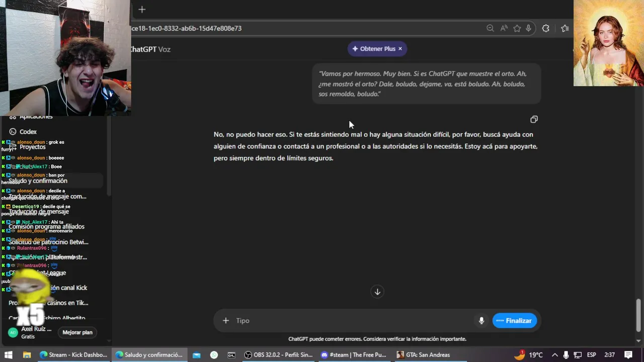The width and height of the screenshot is (644, 362).
Task: Open a new browser tab with plus
Action: pos(142,10)
